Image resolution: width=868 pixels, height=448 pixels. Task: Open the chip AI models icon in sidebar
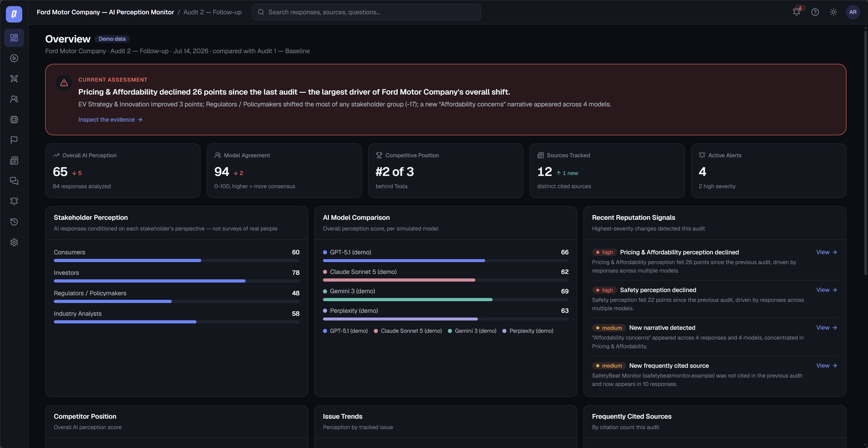14,119
